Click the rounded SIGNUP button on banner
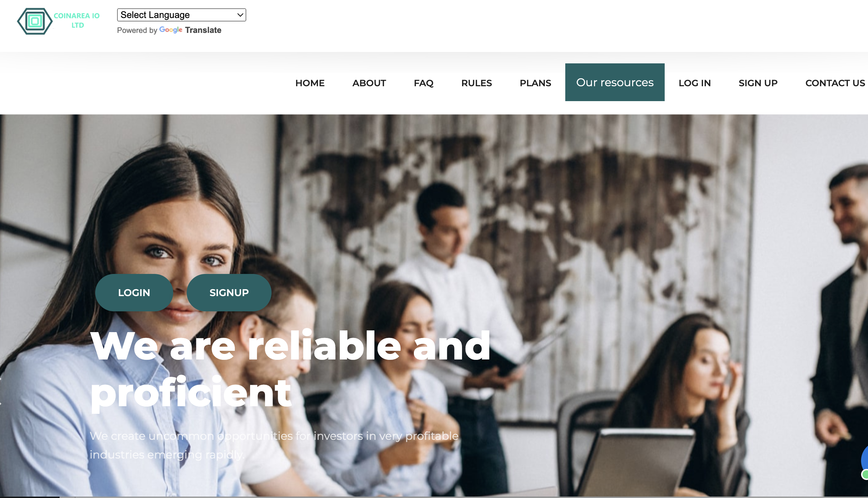The height and width of the screenshot is (498, 868). click(x=229, y=293)
